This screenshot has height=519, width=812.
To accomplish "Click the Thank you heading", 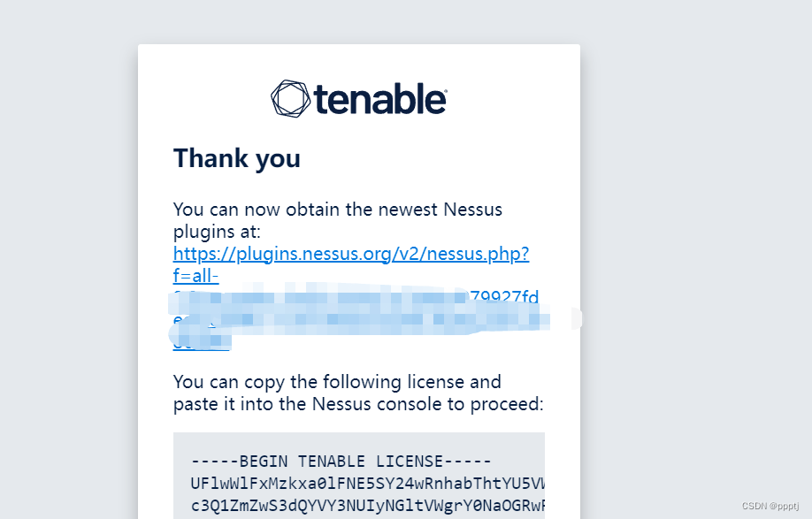I will click(x=237, y=158).
